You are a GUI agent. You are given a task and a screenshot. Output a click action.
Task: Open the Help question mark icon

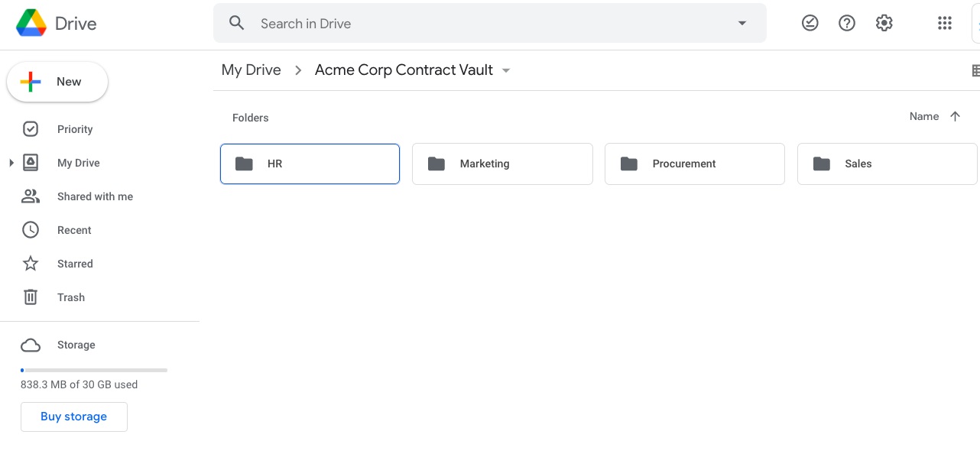coord(847,23)
